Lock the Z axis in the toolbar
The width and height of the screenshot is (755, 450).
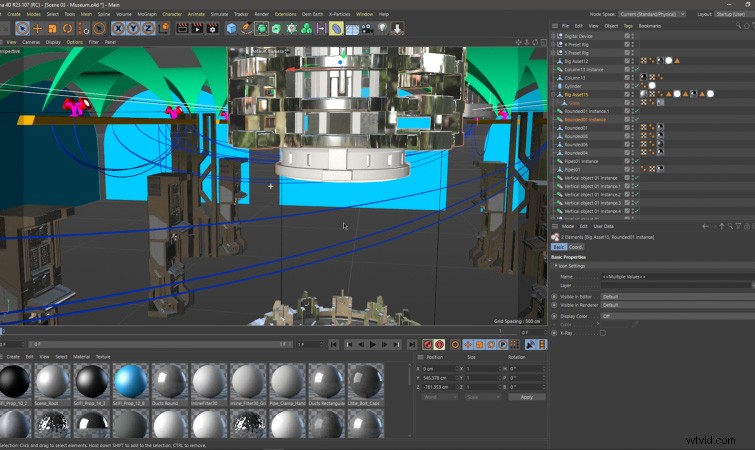pyautogui.click(x=150, y=28)
